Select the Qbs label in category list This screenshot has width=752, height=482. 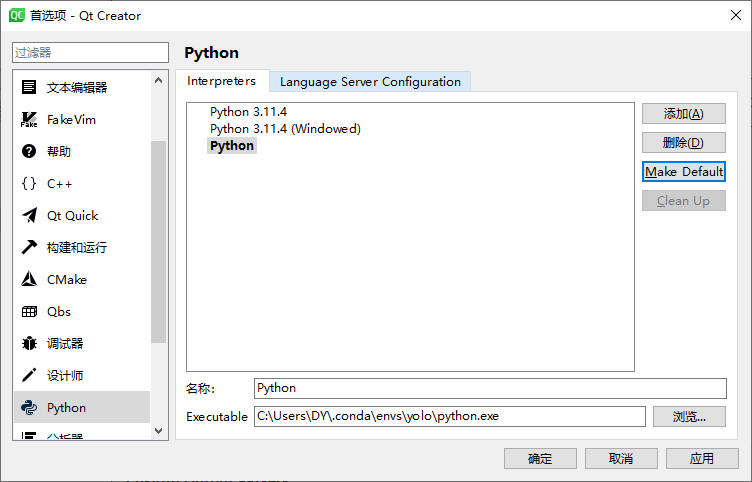59,312
